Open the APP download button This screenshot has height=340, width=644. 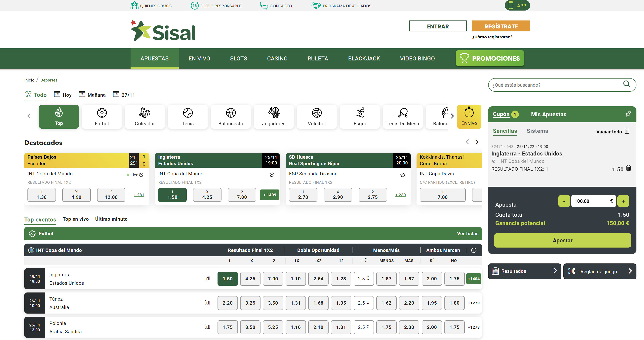[x=517, y=6]
